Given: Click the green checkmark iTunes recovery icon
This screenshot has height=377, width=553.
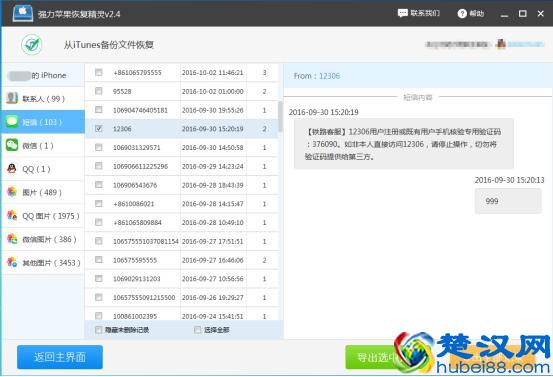Looking at the screenshot, I should click(x=32, y=45).
